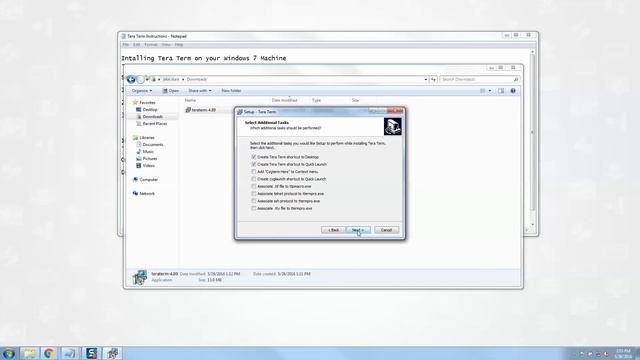Select Downloads in the navigation pane

(149, 116)
